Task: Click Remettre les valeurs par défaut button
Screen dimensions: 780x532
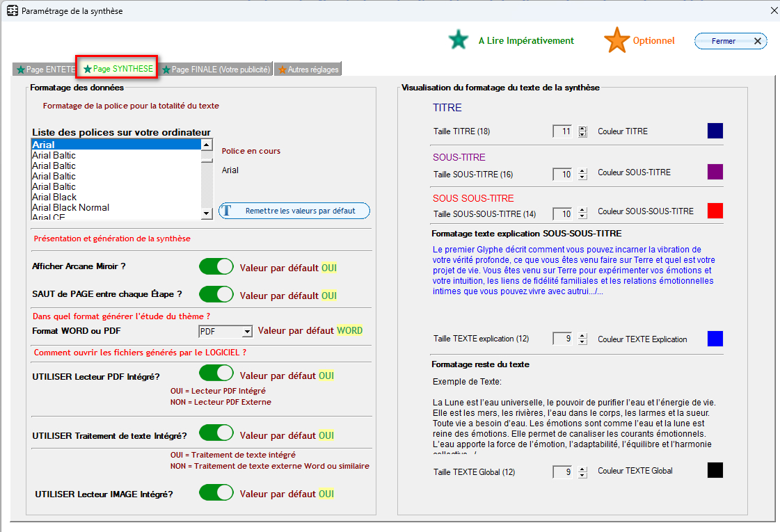Action: (294, 211)
